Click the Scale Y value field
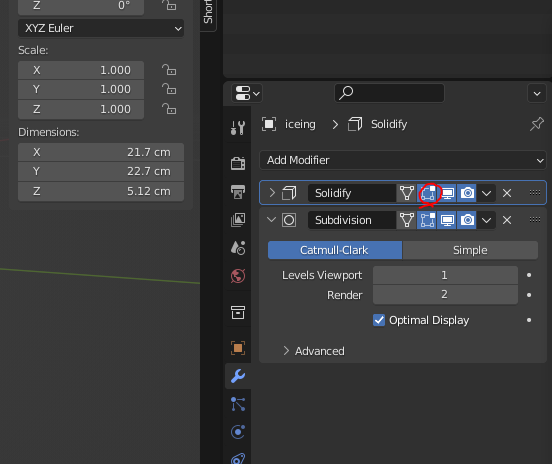 [x=81, y=89]
